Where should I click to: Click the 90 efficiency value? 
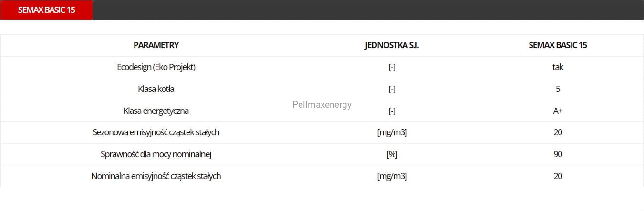click(558, 154)
